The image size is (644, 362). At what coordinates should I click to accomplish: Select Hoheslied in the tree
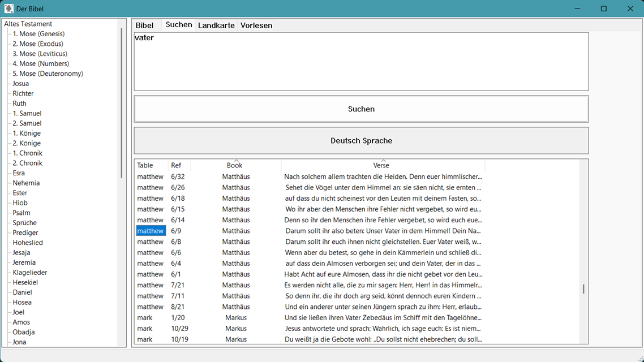pos(28,243)
